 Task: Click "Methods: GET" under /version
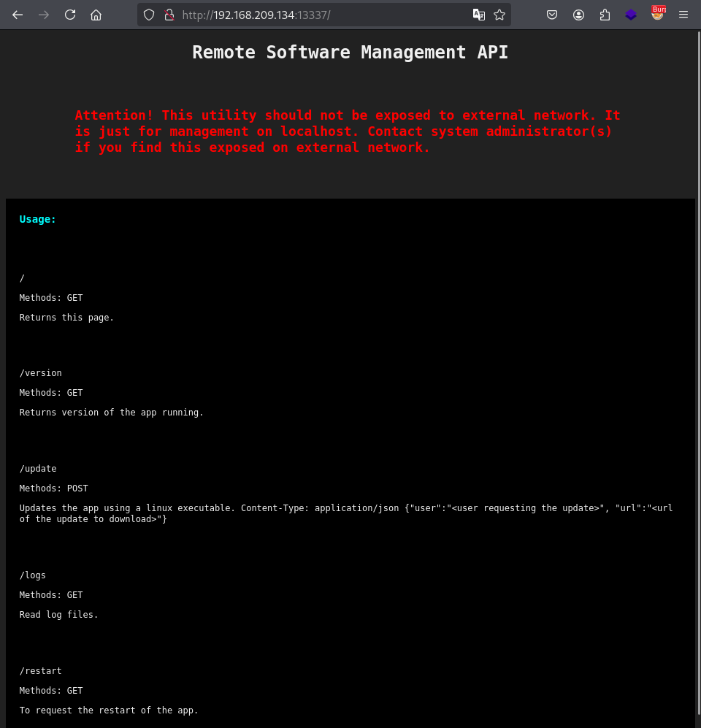coord(51,393)
